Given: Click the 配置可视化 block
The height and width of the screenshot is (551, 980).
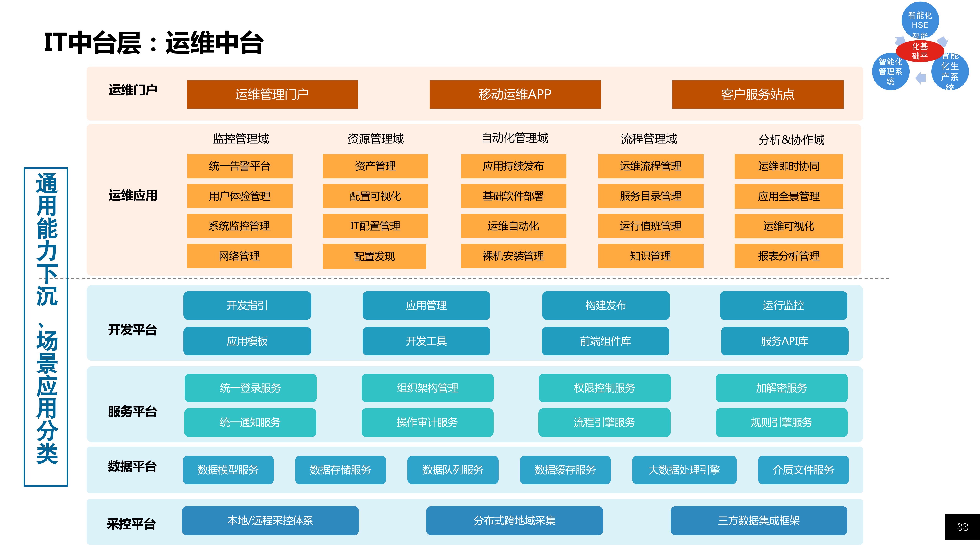Looking at the screenshot, I should coord(375,196).
